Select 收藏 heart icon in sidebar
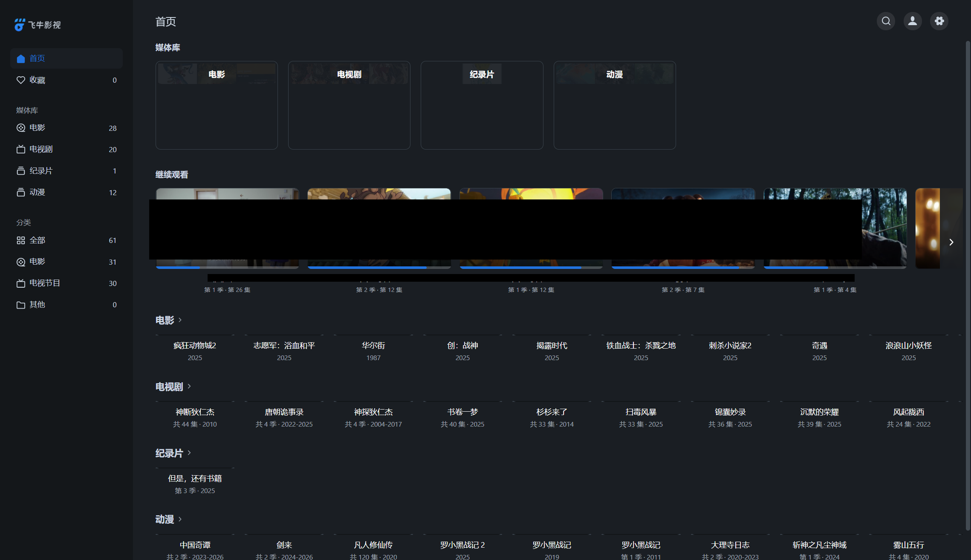The width and height of the screenshot is (971, 560). pyautogui.click(x=20, y=80)
